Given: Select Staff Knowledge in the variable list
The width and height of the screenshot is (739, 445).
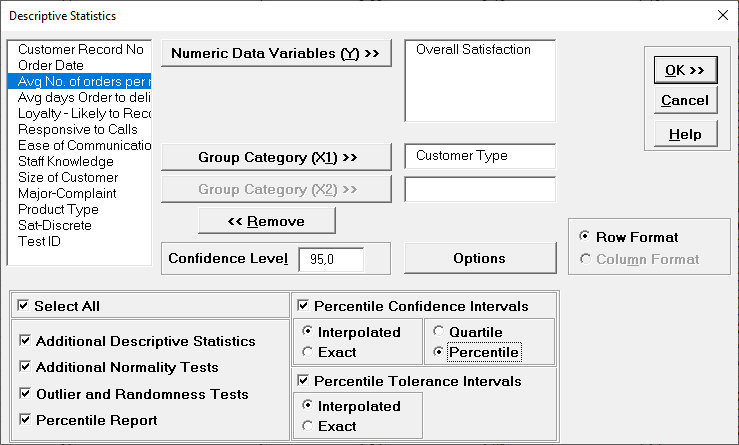Looking at the screenshot, I should pyautogui.click(x=66, y=161).
